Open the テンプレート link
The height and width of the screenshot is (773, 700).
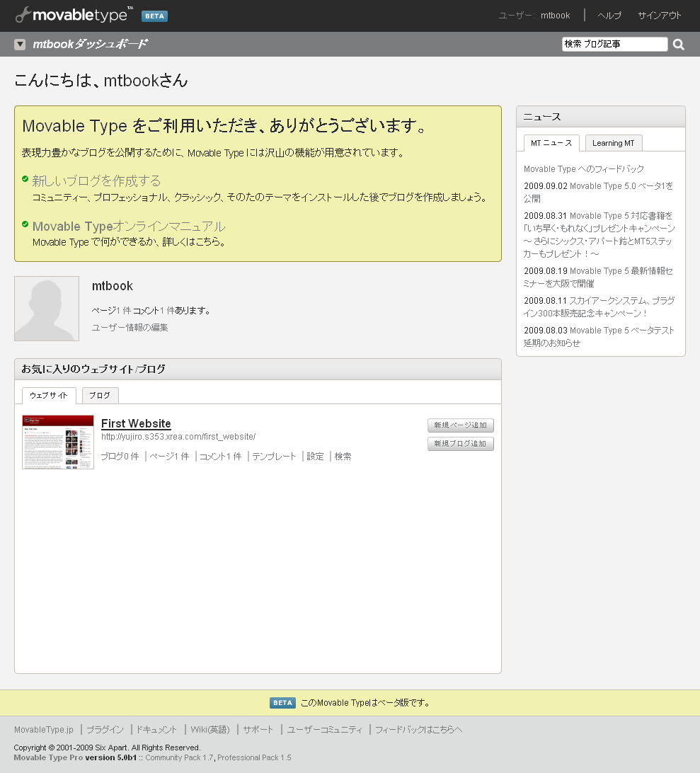pyautogui.click(x=274, y=457)
